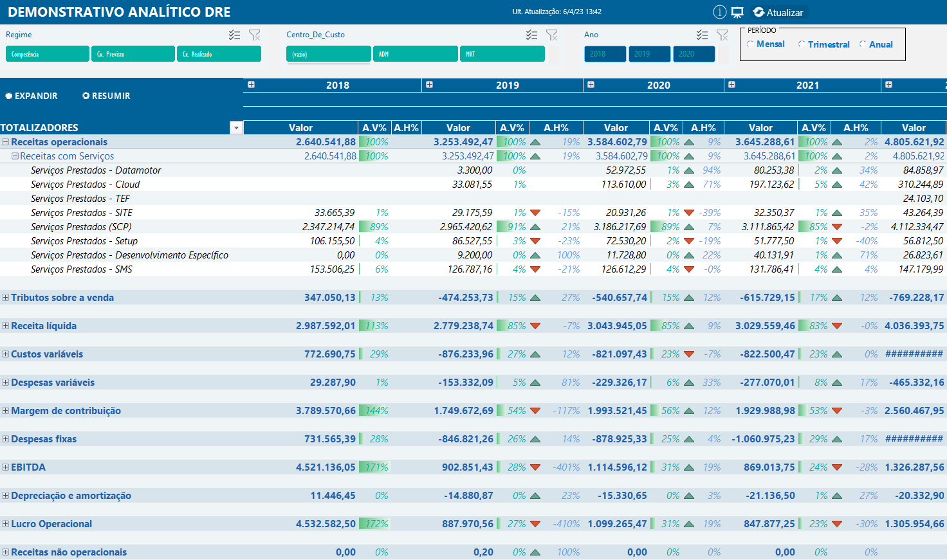Click the Atualizar refresh button
This screenshot has width=947, height=560.
pyautogui.click(x=778, y=12)
